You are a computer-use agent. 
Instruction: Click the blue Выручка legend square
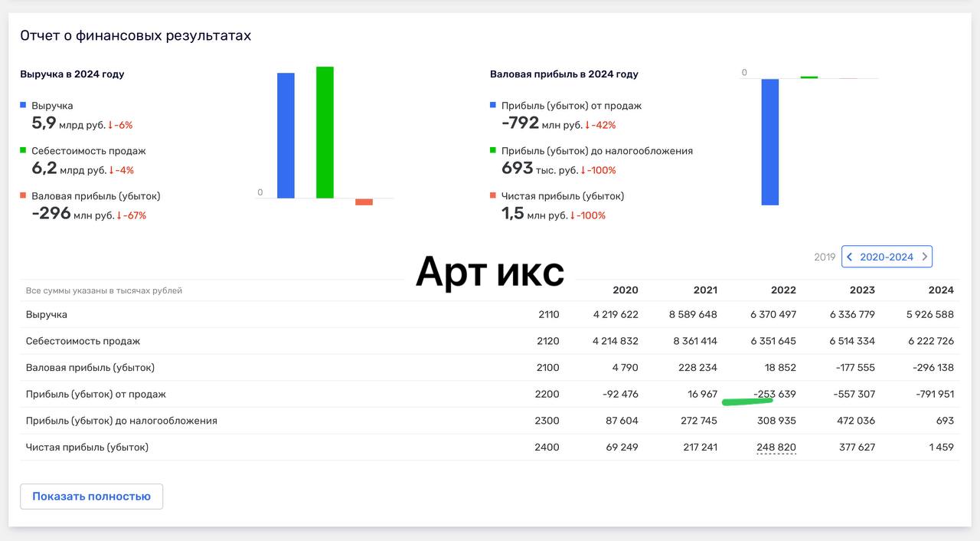(x=23, y=105)
